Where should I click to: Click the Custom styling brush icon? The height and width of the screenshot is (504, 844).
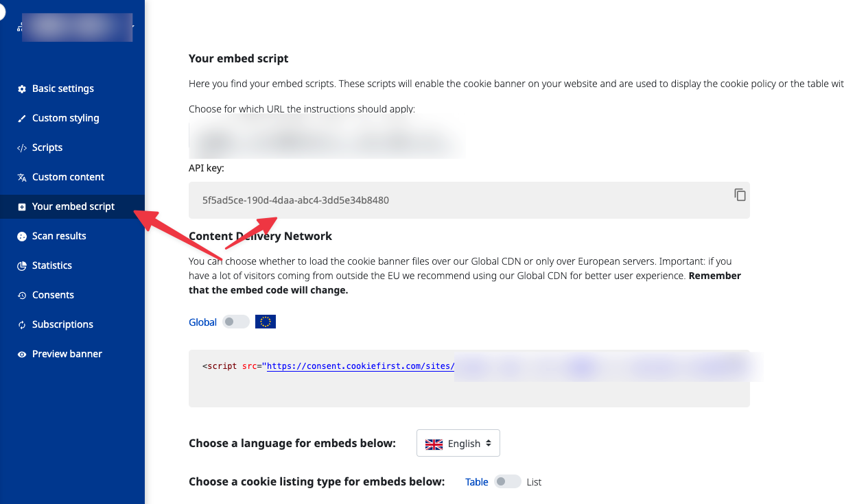pyautogui.click(x=22, y=119)
